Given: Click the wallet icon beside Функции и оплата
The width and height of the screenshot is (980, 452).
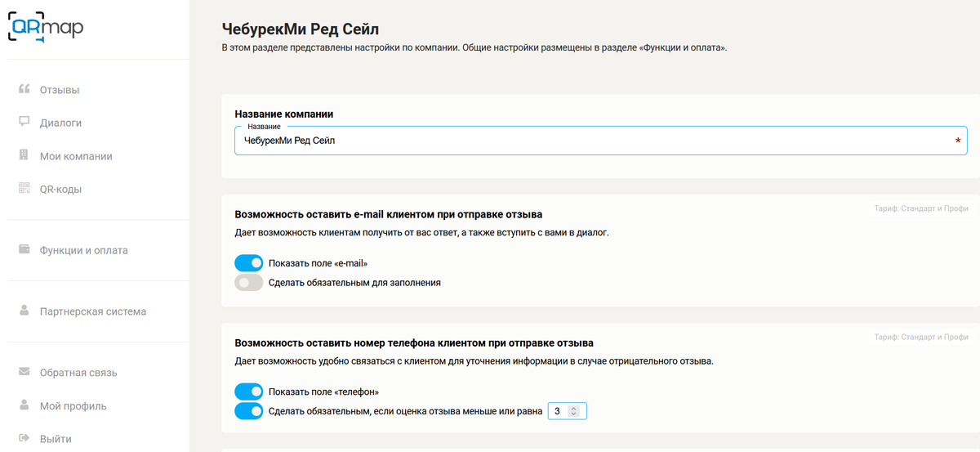Looking at the screenshot, I should tap(24, 250).
